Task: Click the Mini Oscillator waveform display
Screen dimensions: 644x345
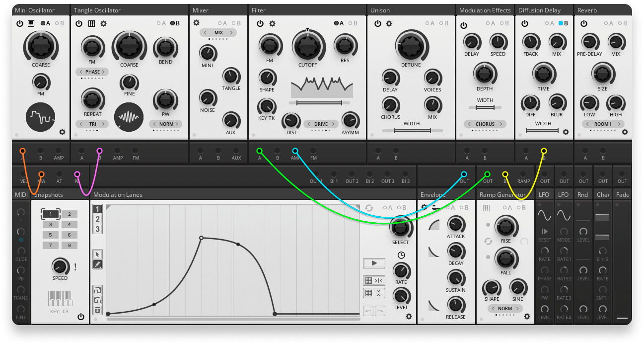Action: [41, 118]
